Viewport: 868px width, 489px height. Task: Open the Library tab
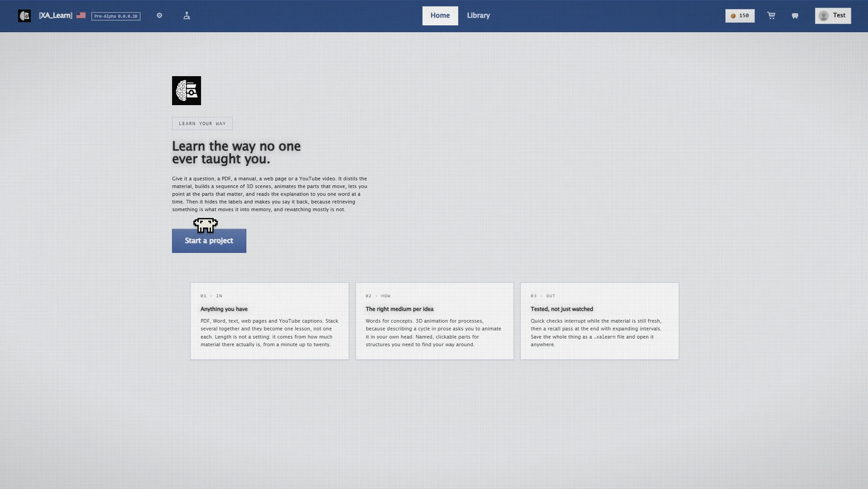coord(479,16)
